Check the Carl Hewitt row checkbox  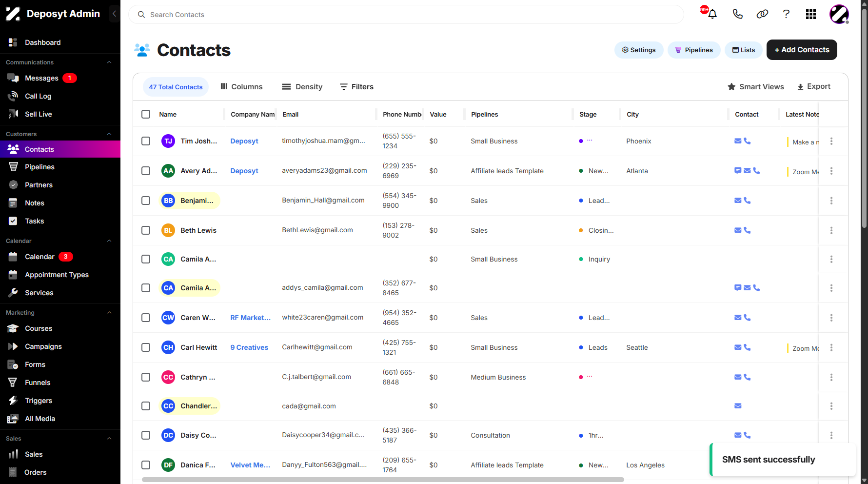(x=146, y=347)
